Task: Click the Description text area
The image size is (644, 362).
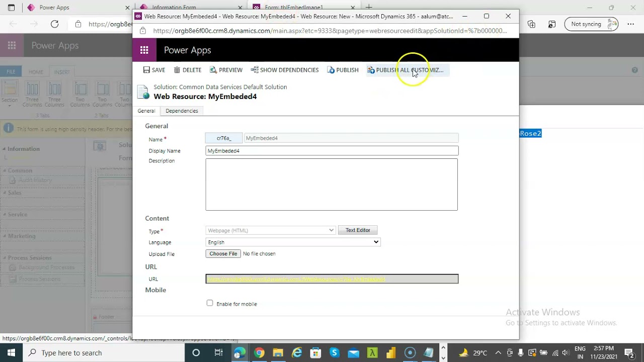Action: coord(332,185)
